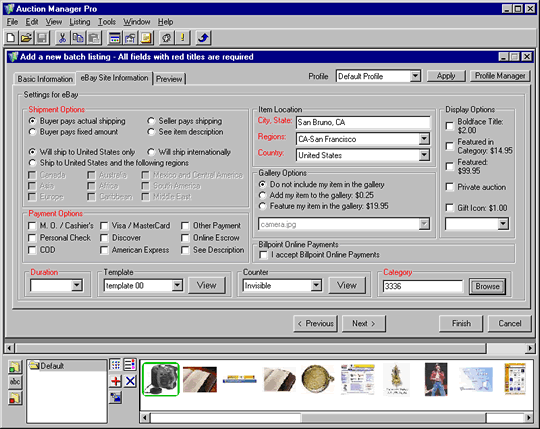Open a file with the open-folder toolbar icon

(26, 38)
